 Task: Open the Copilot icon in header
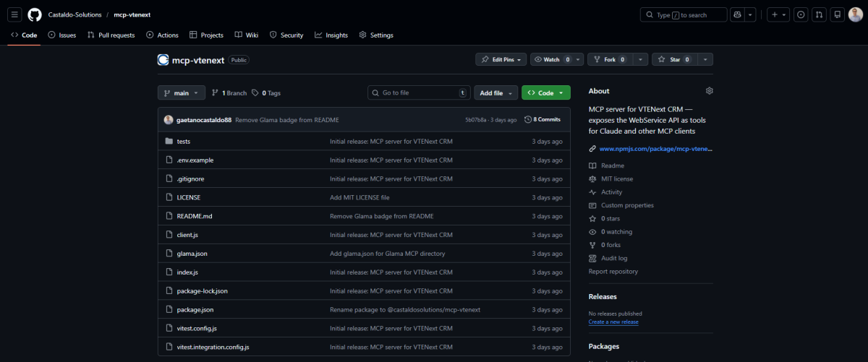[738, 14]
